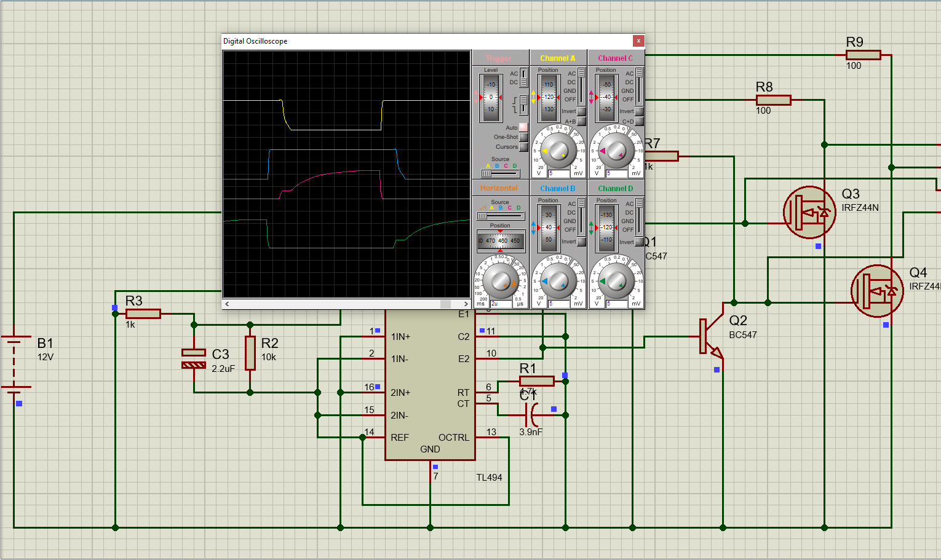This screenshot has height=560, width=941.
Task: Click Channel D volts/div knob
Action: pyautogui.click(x=616, y=281)
